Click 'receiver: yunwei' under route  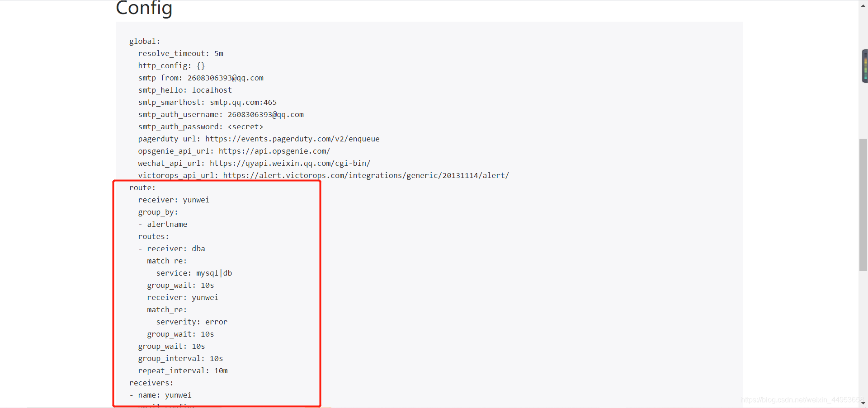[x=174, y=200]
